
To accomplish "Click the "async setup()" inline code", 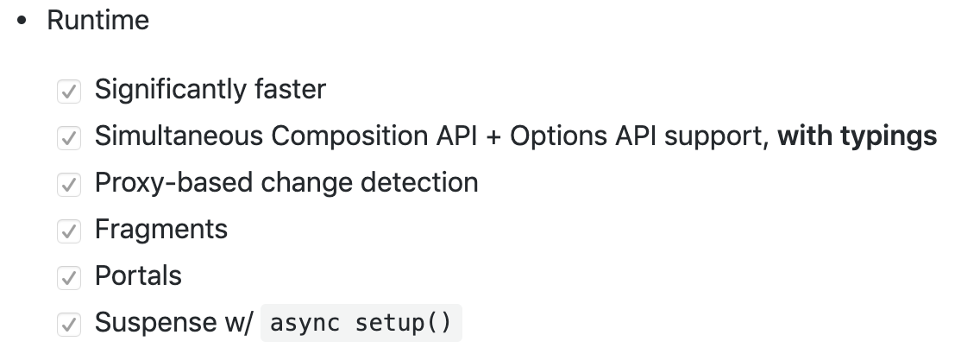I will [361, 323].
